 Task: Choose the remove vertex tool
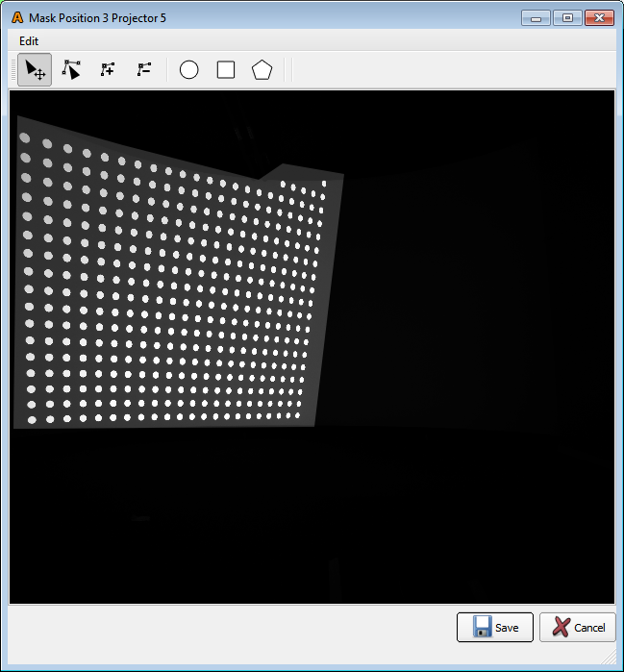pos(144,70)
